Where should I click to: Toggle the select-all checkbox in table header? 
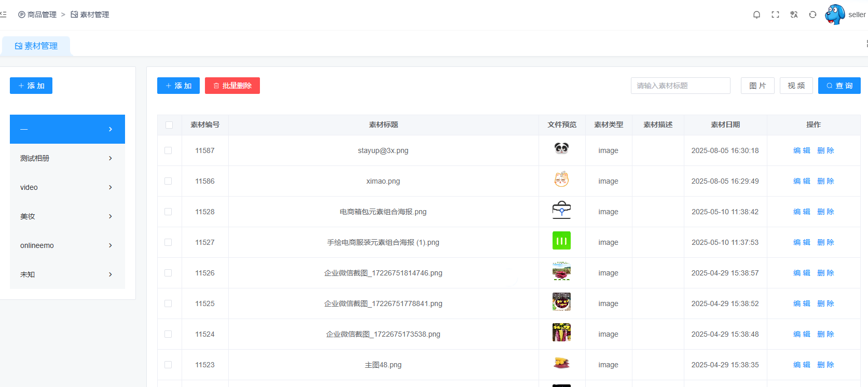pyautogui.click(x=169, y=125)
